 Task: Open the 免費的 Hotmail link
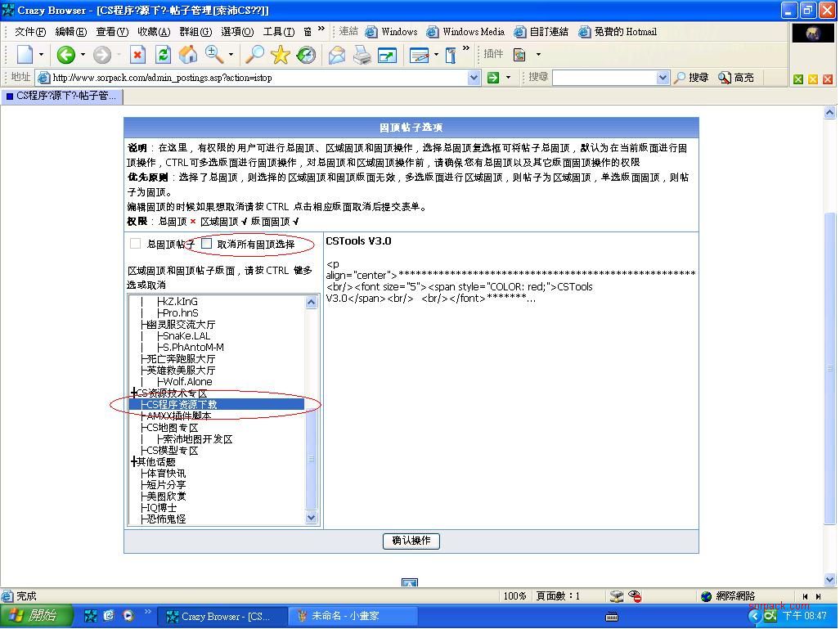(x=618, y=32)
